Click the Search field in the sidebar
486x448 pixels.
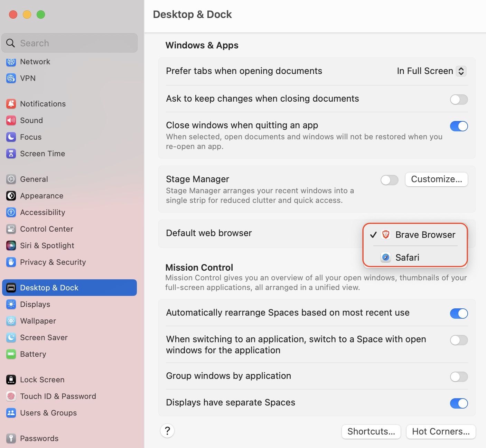pyautogui.click(x=69, y=43)
